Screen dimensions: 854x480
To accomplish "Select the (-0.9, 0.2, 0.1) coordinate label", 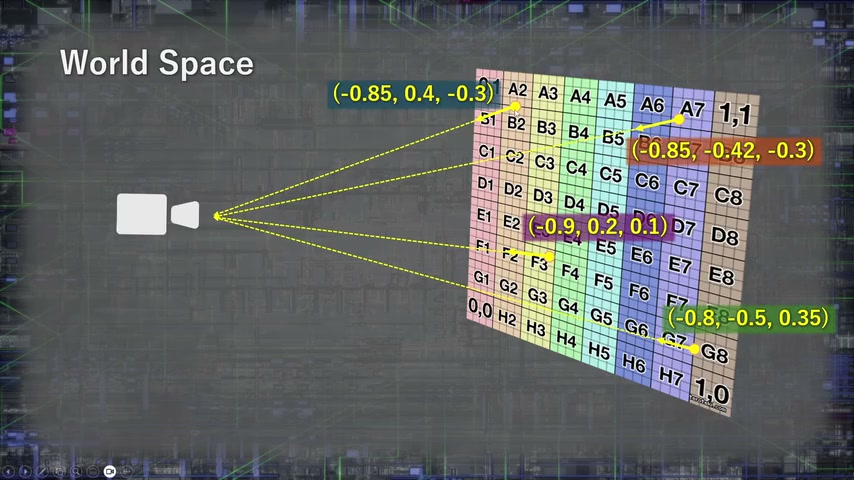I will pos(598,226).
